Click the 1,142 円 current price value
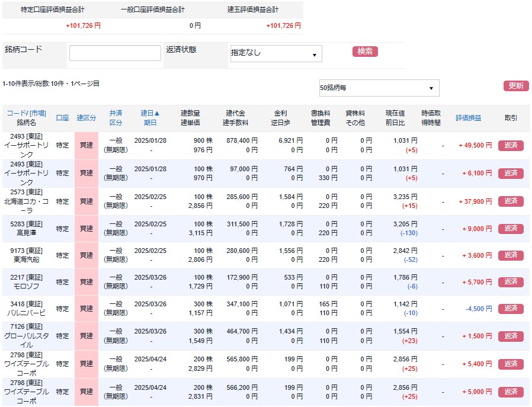This screenshot has height=407, width=532. (405, 305)
